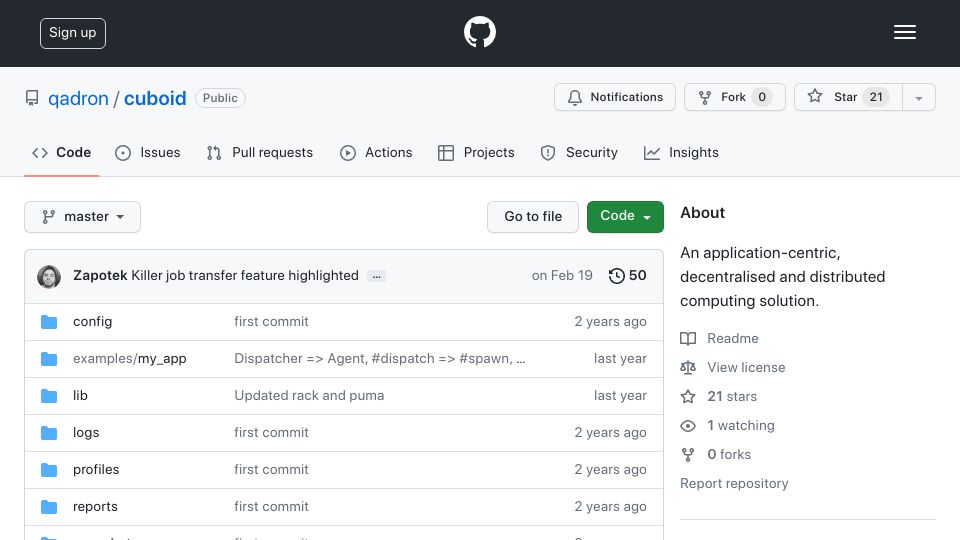Open 'Killer job transfer feature highlighted' commit
The height and width of the screenshot is (540, 960).
pos(245,276)
